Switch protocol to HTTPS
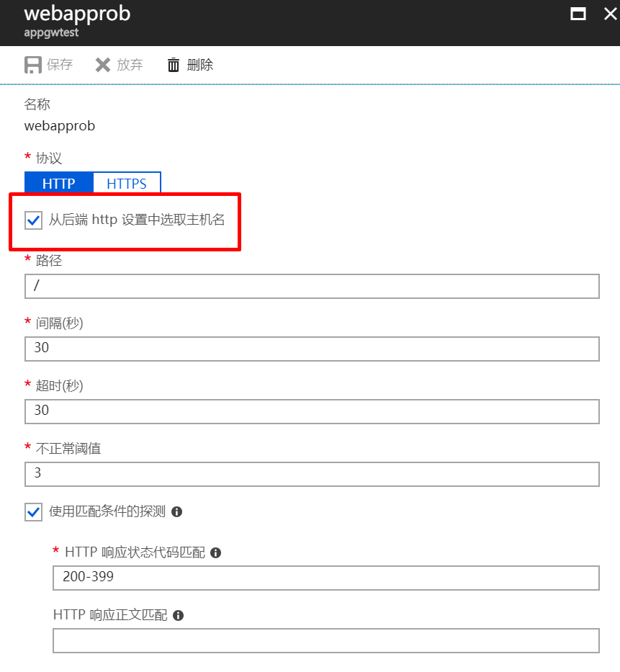This screenshot has height=672, width=620. (127, 184)
